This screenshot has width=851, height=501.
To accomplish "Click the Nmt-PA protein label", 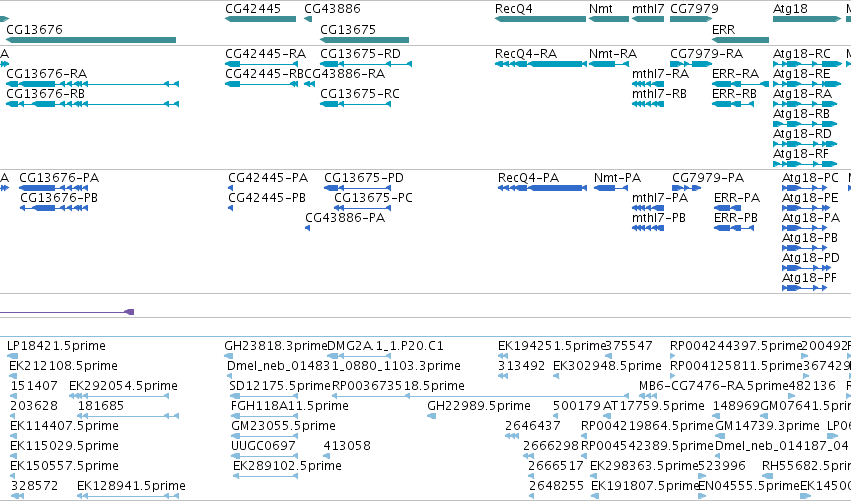I will coord(618,177).
